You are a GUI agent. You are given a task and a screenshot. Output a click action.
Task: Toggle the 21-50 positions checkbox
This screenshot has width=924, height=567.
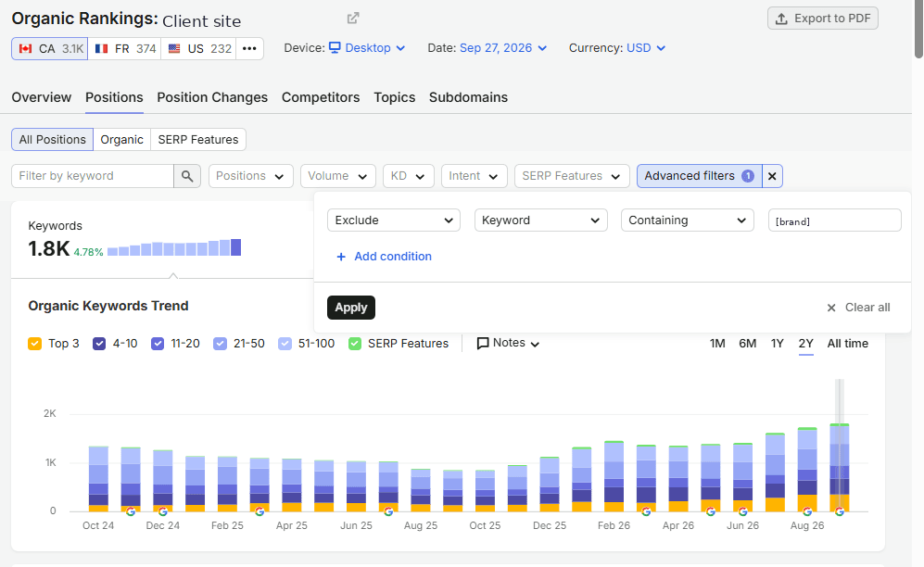pyautogui.click(x=220, y=344)
